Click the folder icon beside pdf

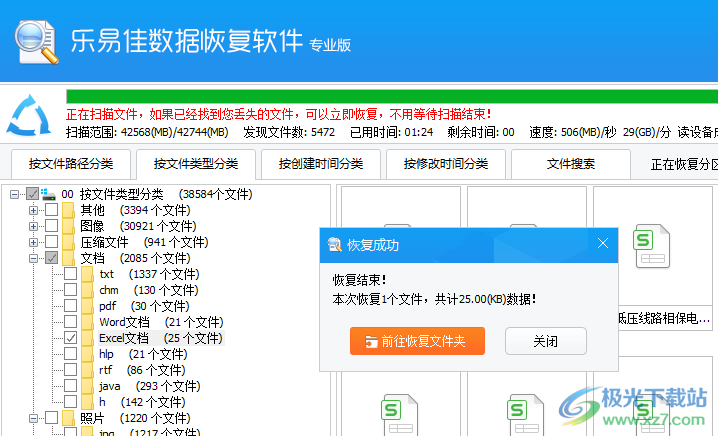click(x=87, y=306)
